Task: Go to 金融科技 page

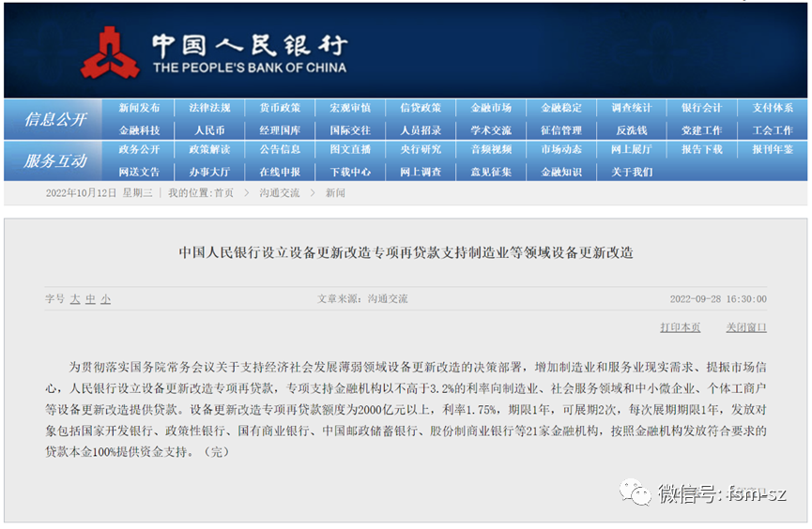Action: [139, 130]
